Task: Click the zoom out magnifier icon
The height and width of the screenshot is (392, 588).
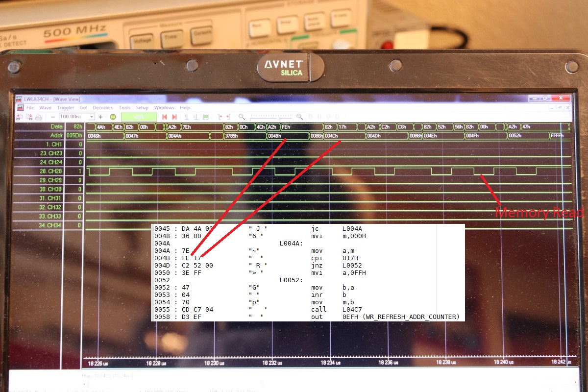Action: click(242, 117)
